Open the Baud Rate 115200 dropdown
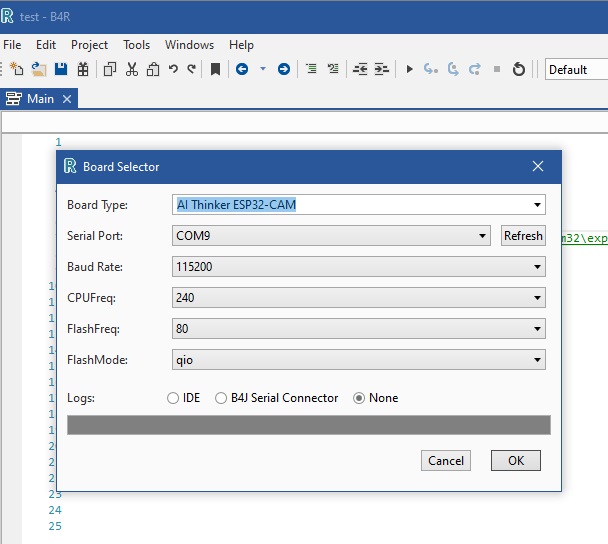The height and width of the screenshot is (544, 608). click(x=359, y=267)
